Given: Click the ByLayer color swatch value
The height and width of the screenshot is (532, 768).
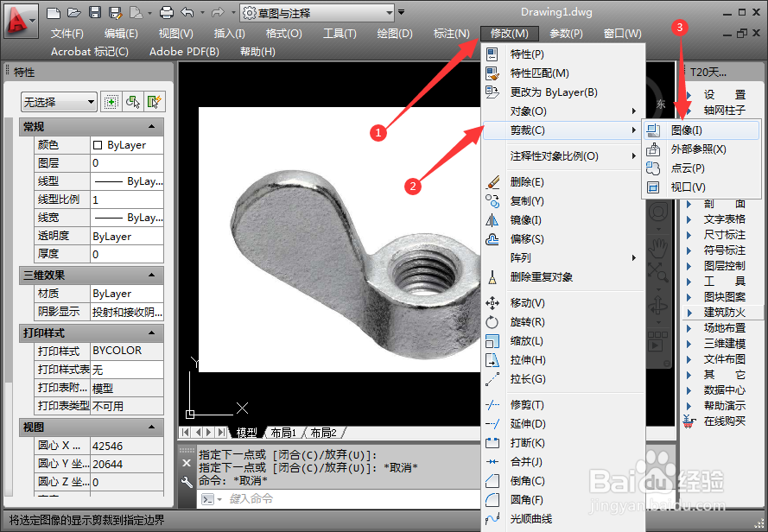Looking at the screenshot, I should (127, 145).
